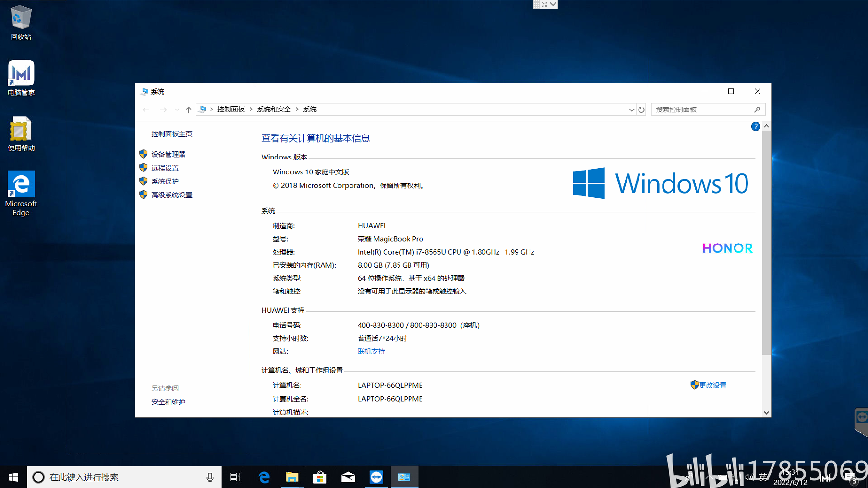This screenshot has width=868, height=488.
Task: Open the 使用帮助 help desktop icon
Action: (21, 134)
